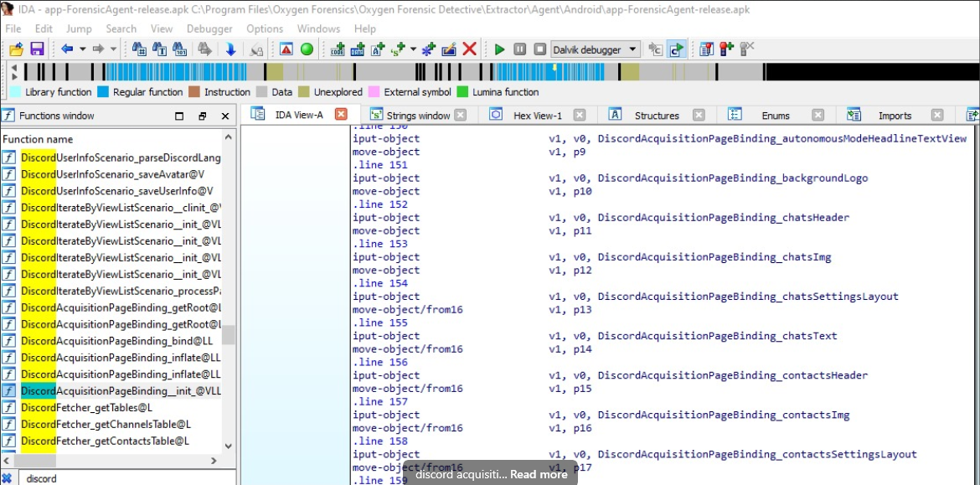Close the IDA View-A tab

(x=341, y=115)
